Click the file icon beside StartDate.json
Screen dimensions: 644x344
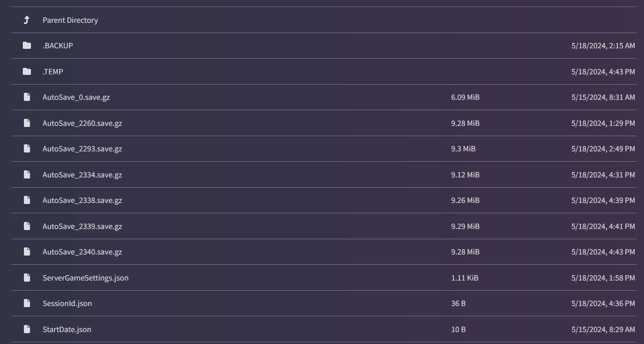(27, 329)
